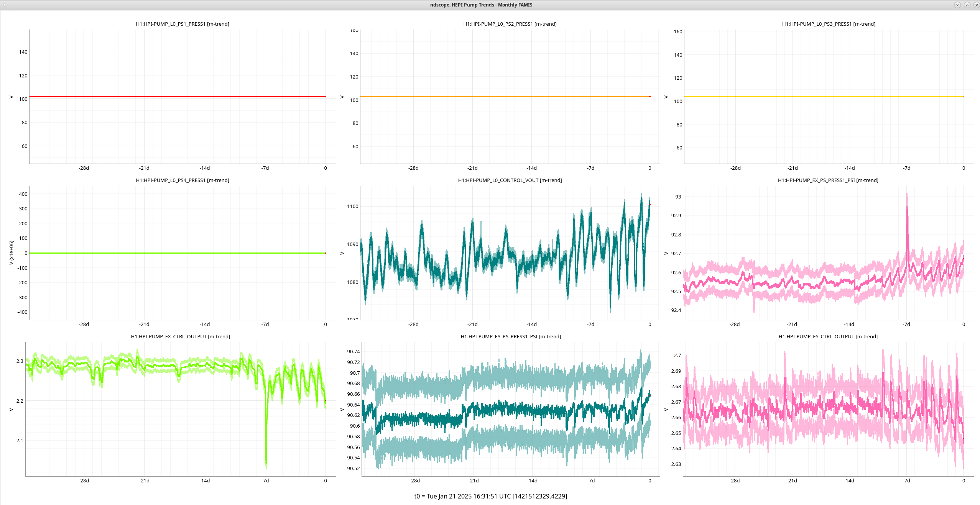Screen dimensions: 980x505
Task: Click the 120 label on PS2_PRESS1 y-axis
Action: tap(354, 77)
